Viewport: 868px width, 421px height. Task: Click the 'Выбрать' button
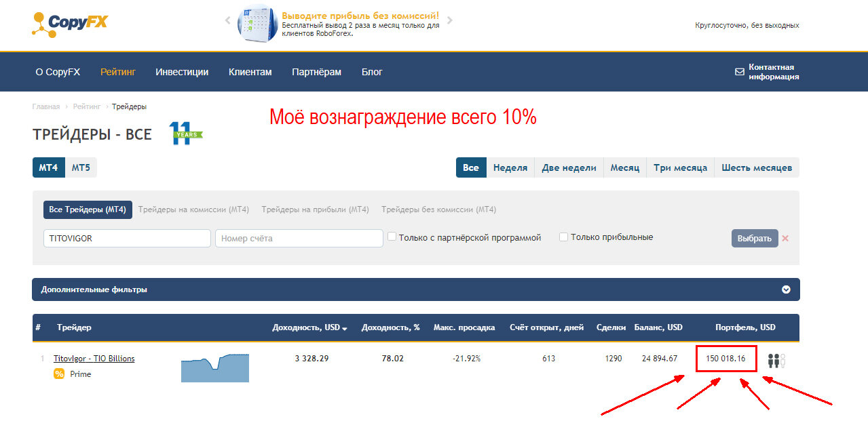pos(755,239)
